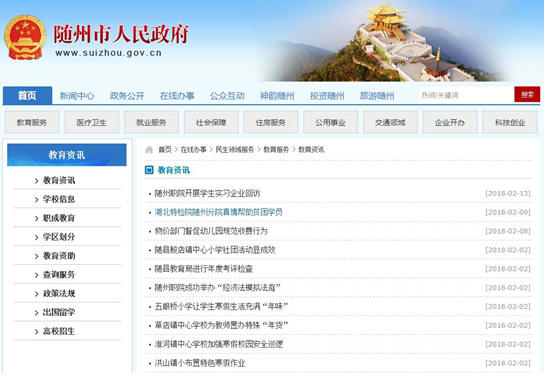Expand the 学区划分 sidebar arrow
The image size is (544, 380).
click(x=36, y=237)
